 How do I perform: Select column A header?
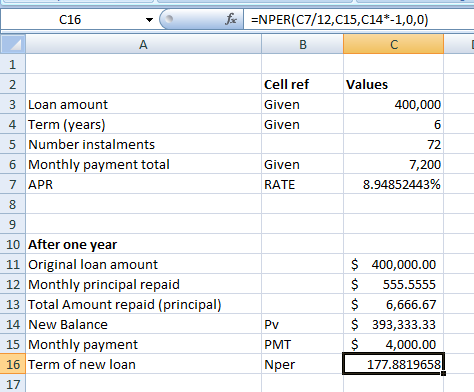tap(143, 44)
